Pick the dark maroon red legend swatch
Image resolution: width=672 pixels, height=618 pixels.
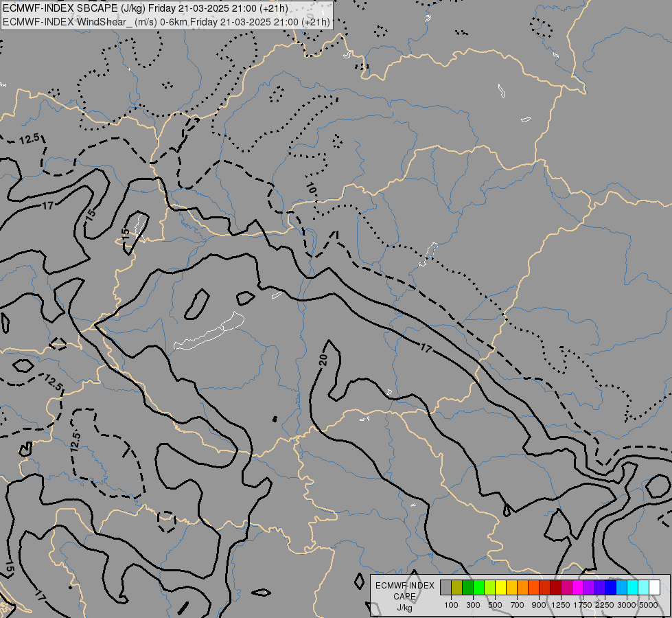(555, 587)
